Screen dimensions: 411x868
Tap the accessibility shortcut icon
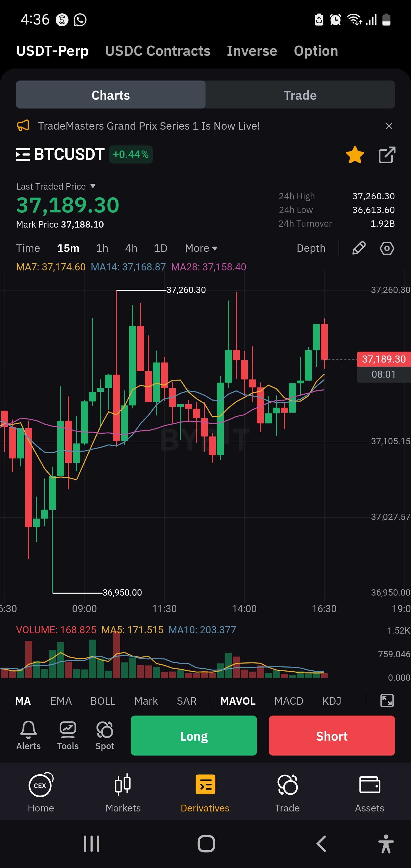click(x=386, y=844)
